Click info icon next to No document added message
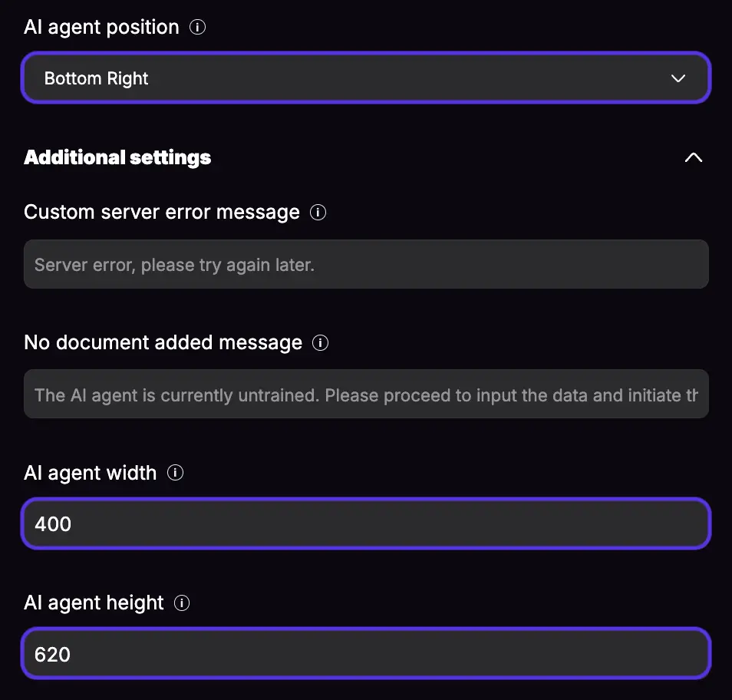732x700 pixels. pyautogui.click(x=320, y=342)
